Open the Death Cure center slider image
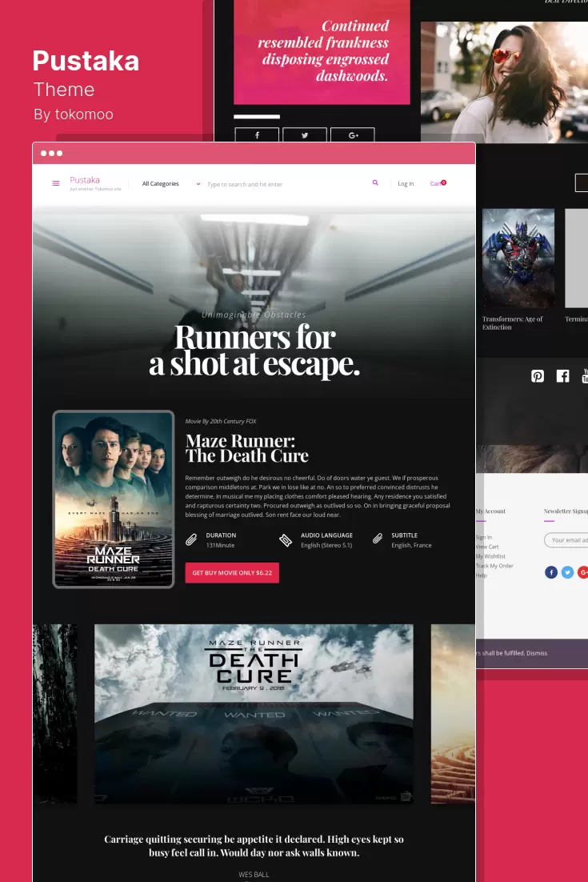Screen dimensions: 588x882 [x=254, y=714]
